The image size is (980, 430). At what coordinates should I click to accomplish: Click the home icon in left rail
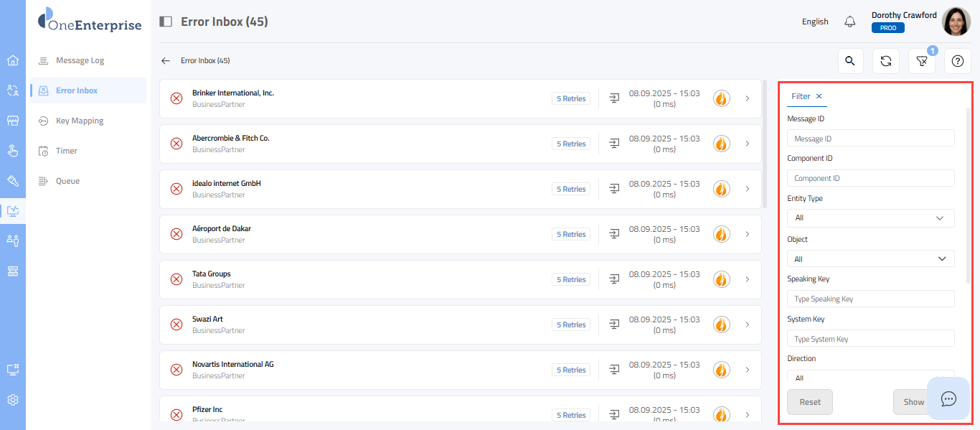tap(13, 60)
